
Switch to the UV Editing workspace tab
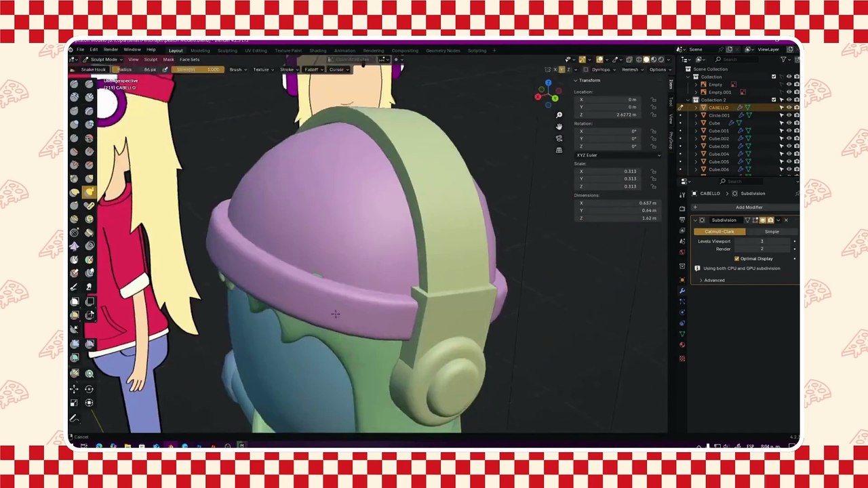(x=256, y=51)
